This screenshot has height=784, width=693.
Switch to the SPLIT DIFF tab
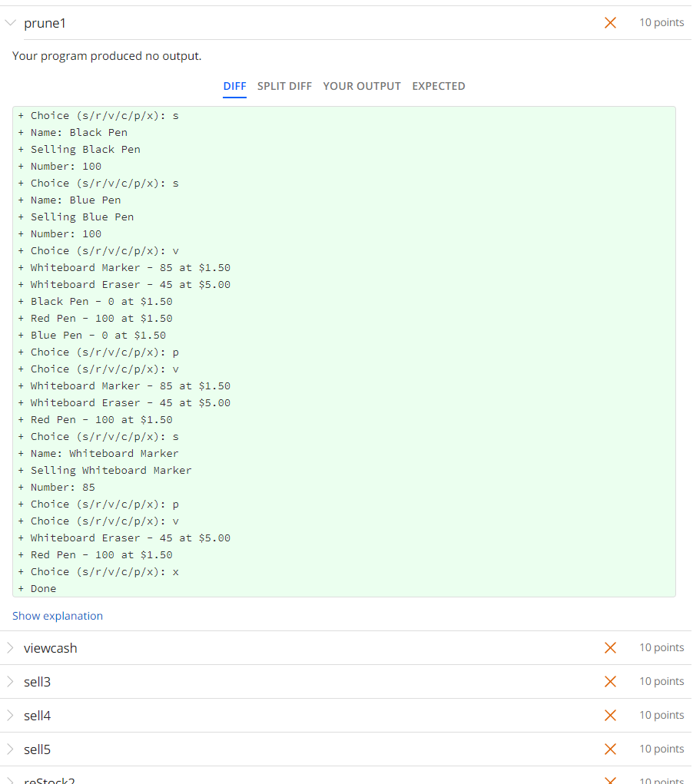pyautogui.click(x=284, y=86)
